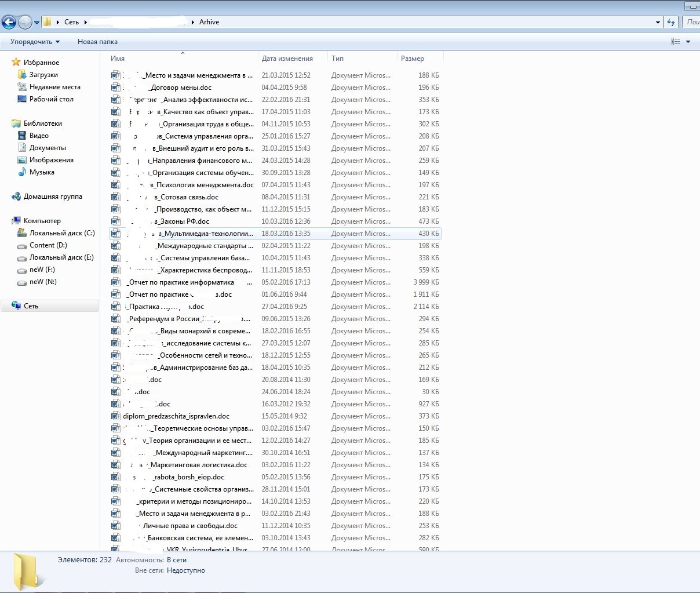Screen dimensions: 700x593
Task: Open the Документы library icon
Action: pos(22,148)
